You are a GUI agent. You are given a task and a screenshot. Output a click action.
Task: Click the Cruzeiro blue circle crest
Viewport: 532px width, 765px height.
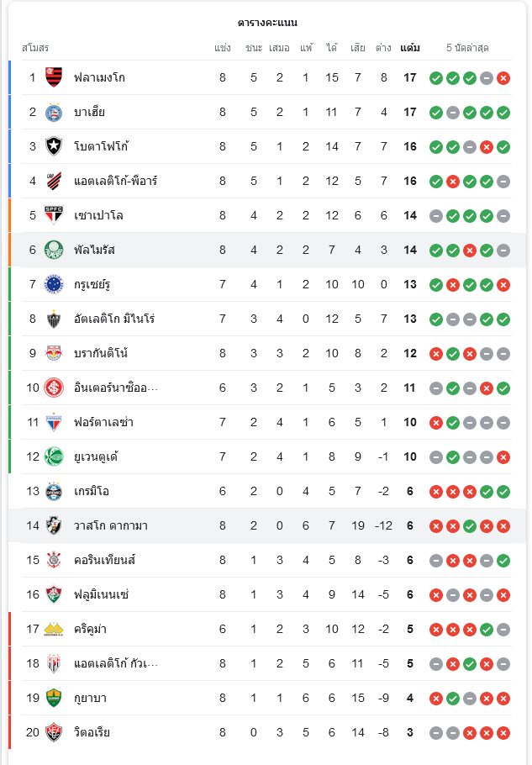54,284
